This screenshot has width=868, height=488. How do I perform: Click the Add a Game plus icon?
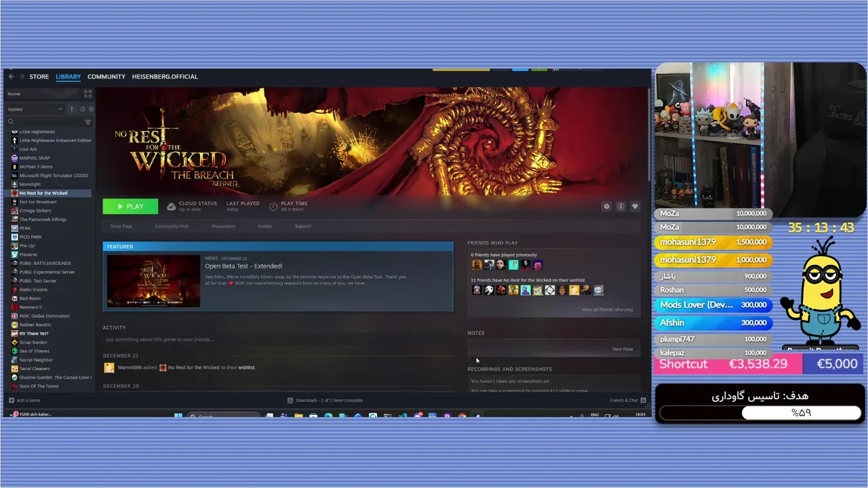point(12,401)
